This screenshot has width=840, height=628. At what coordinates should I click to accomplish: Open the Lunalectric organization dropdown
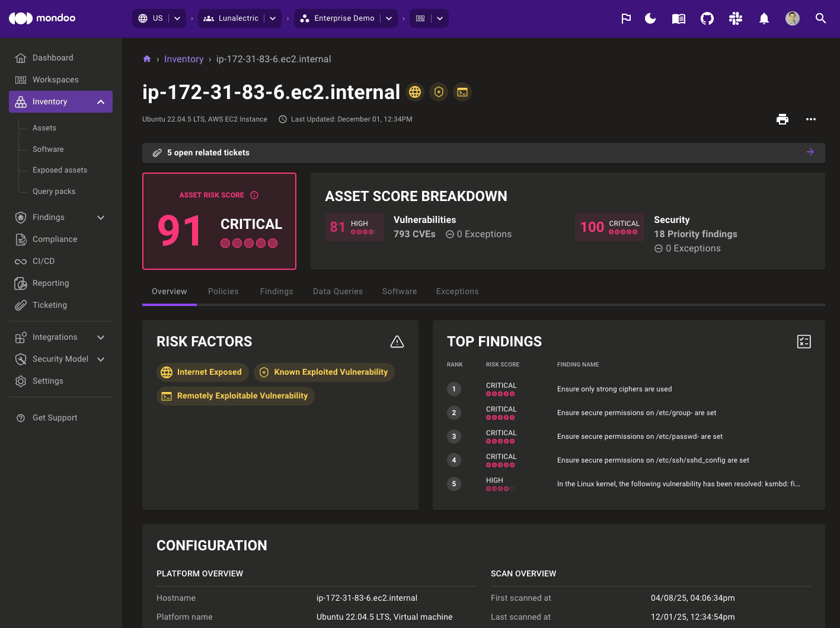pyautogui.click(x=273, y=18)
